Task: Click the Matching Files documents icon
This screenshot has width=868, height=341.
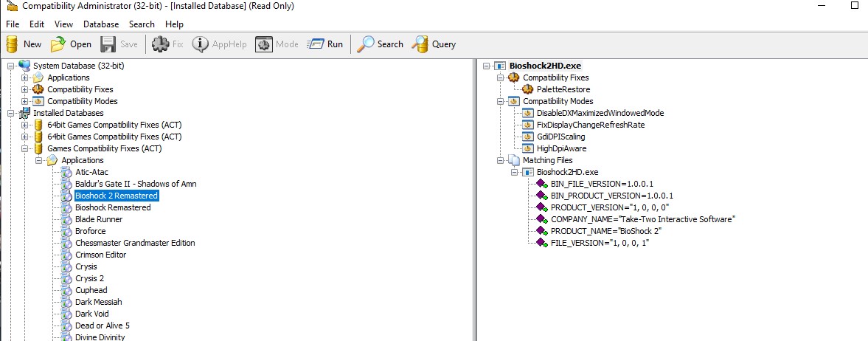Action: point(514,160)
